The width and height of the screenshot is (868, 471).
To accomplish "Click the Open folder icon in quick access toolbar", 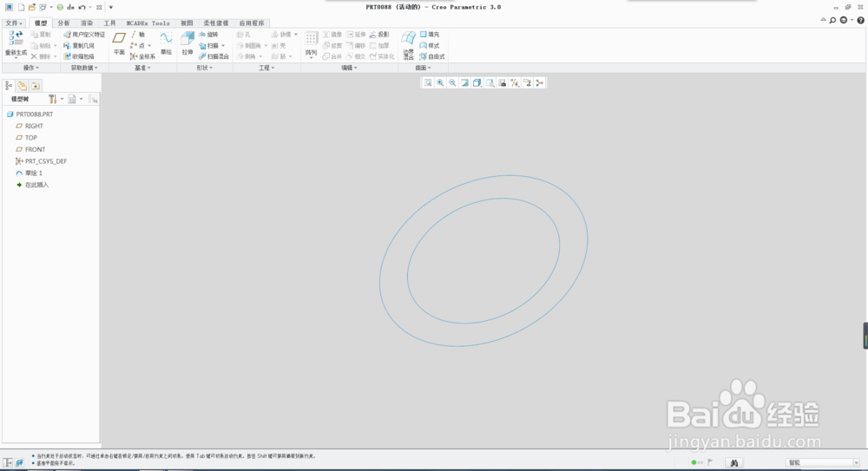I will coord(32,7).
